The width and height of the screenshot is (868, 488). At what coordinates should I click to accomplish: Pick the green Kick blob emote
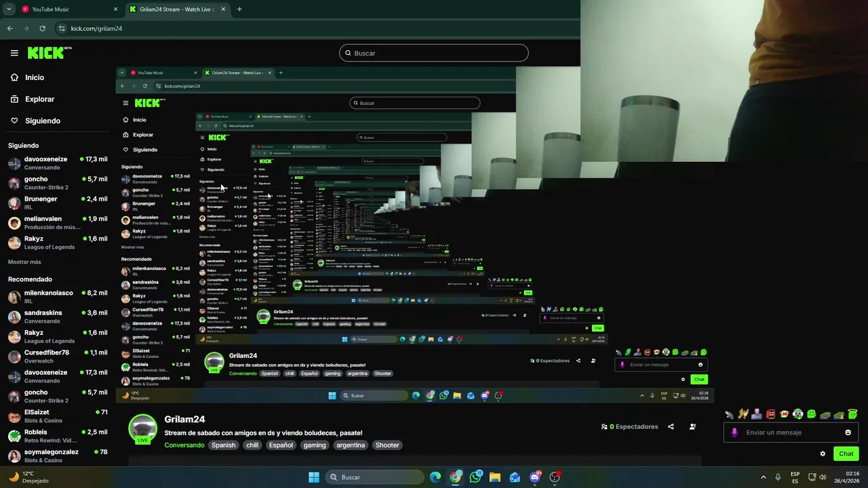811,414
